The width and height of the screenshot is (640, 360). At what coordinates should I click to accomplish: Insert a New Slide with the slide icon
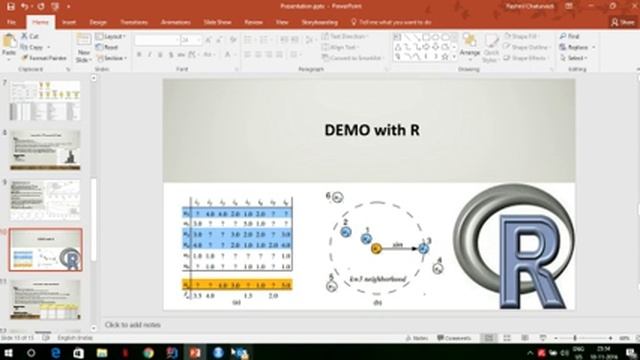(x=83, y=40)
